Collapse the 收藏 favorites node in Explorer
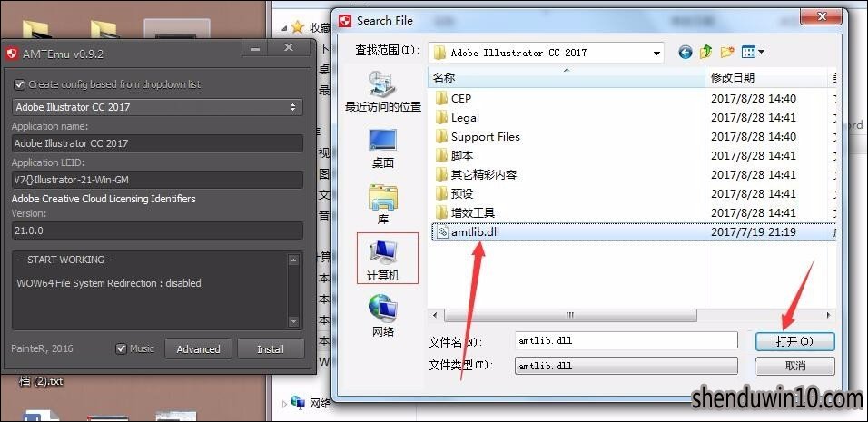This screenshot has width=868, height=422. point(284,27)
